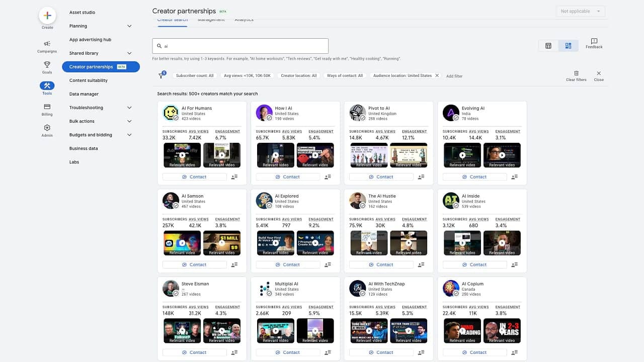This screenshot has width=644, height=362.
Task: Open the Feedback panel
Action: point(594,44)
